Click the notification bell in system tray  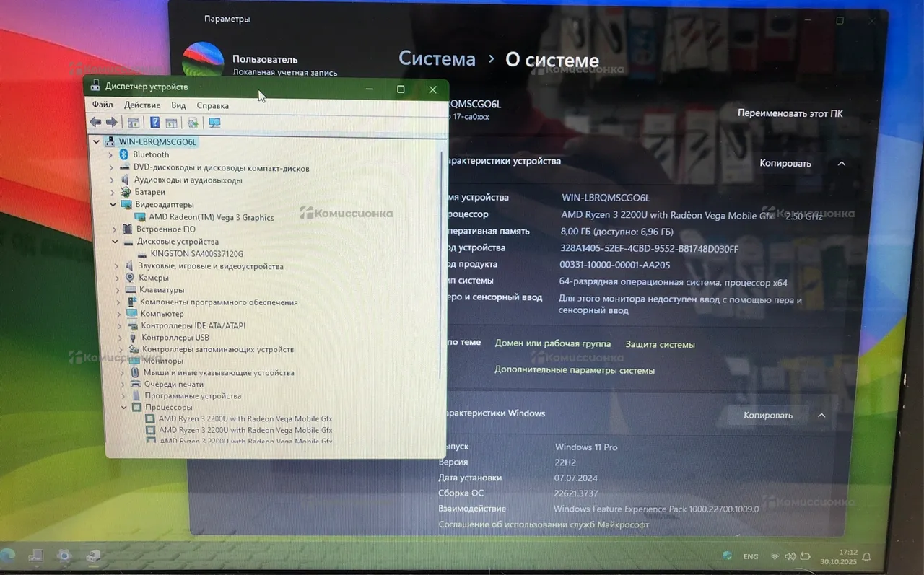pos(866,557)
